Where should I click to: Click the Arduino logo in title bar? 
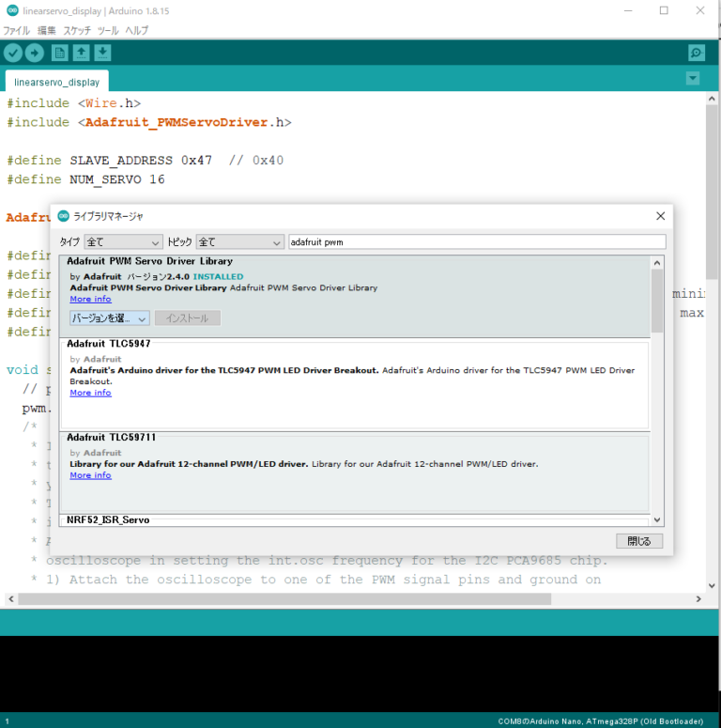click(10, 10)
